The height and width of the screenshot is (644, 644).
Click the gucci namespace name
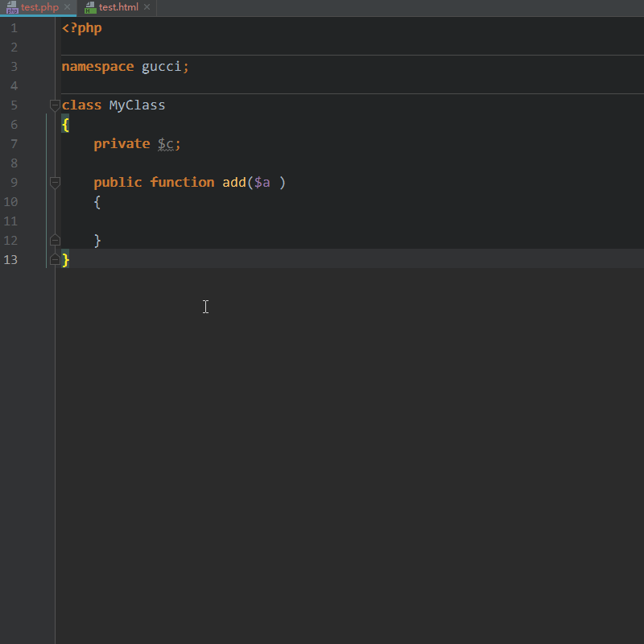pyautogui.click(x=162, y=67)
